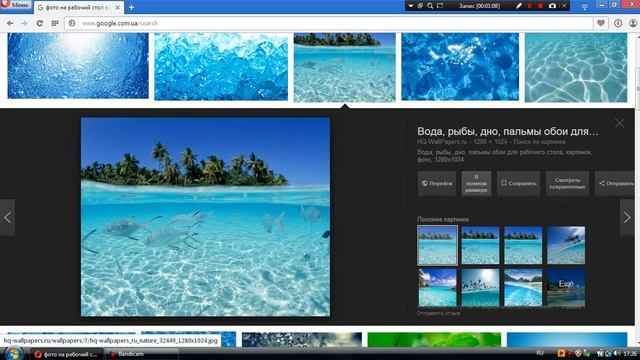Go forward with the browser forward arrow
The width and height of the screenshot is (640, 360).
(24, 23)
